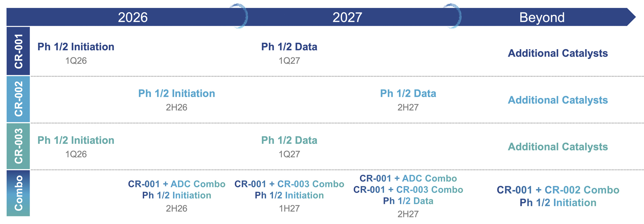Open CR-002 Additional Catalysts text
This screenshot has width=644, height=224.
[557, 100]
